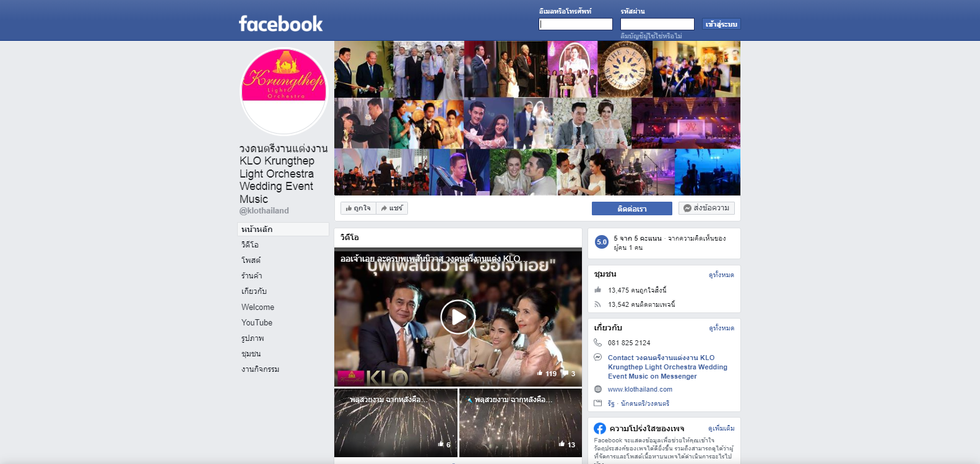The width and height of the screenshot is (980, 464).
Task: Click the Messenger icon beside the Contact link
Action: pos(597,358)
